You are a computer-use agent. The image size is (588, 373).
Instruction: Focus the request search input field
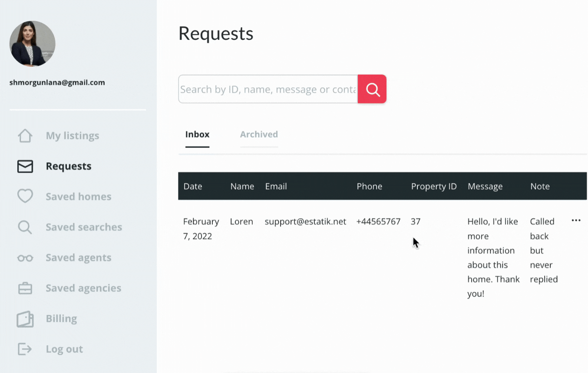click(268, 89)
